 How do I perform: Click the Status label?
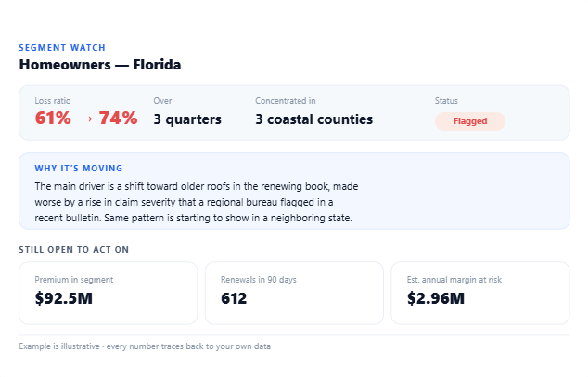coord(446,101)
